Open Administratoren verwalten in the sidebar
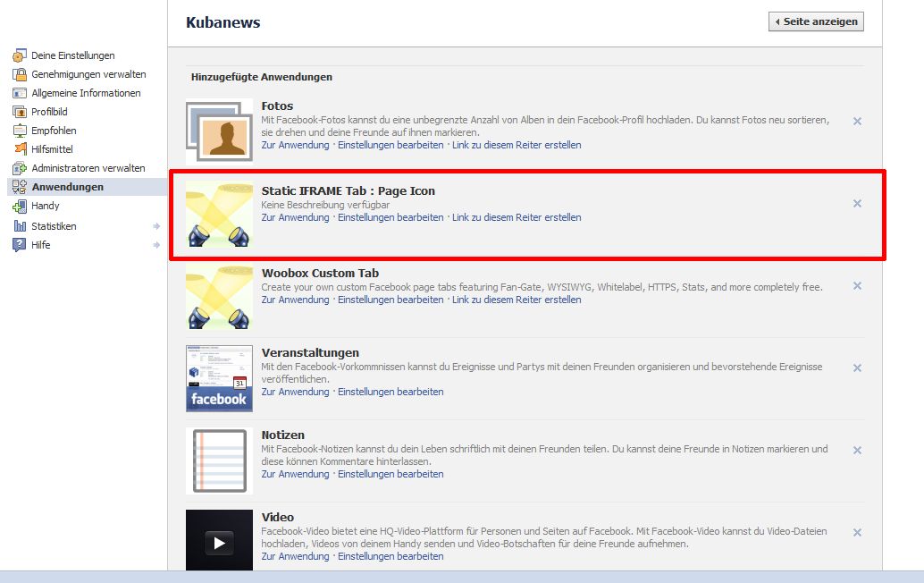The image size is (924, 583). click(88, 168)
